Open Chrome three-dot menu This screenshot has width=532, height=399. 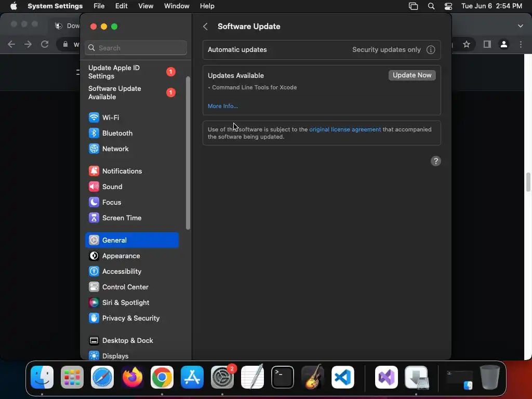tap(521, 44)
